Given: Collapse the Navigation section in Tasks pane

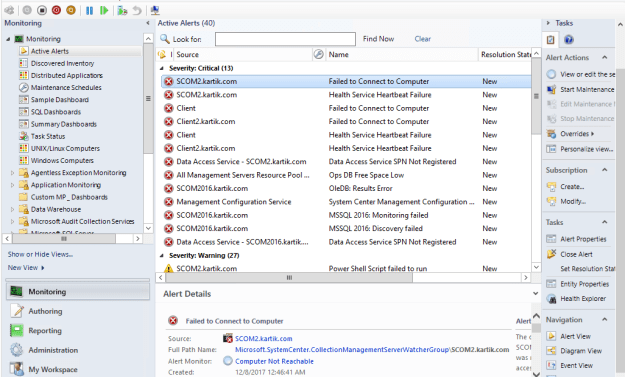Looking at the screenshot, I should click(x=605, y=320).
